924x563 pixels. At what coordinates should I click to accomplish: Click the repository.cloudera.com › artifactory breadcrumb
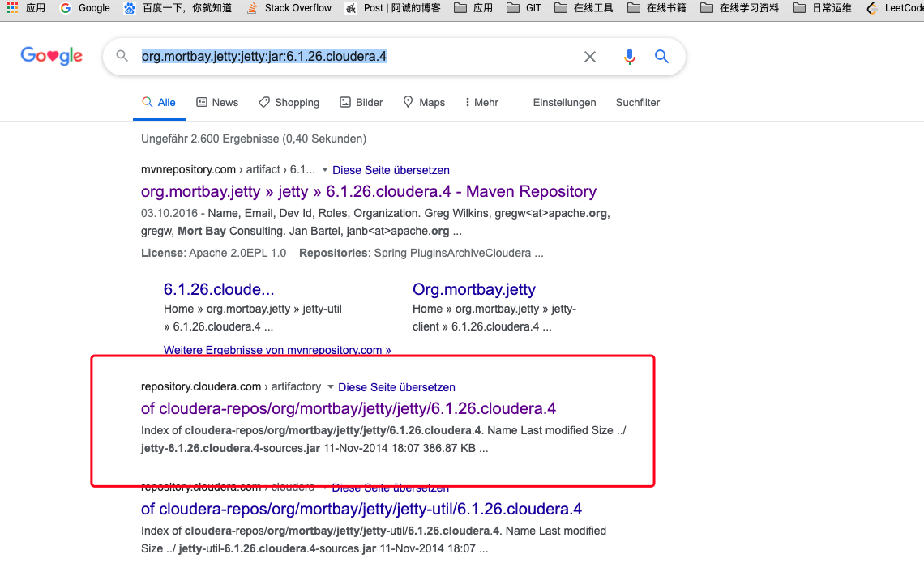click(x=231, y=386)
